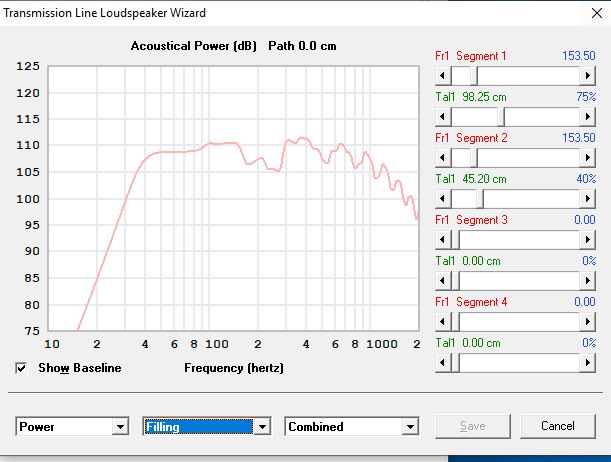Click the Tal1 45.20 cm label
The width and height of the screenshot is (611, 462).
pos(471,179)
